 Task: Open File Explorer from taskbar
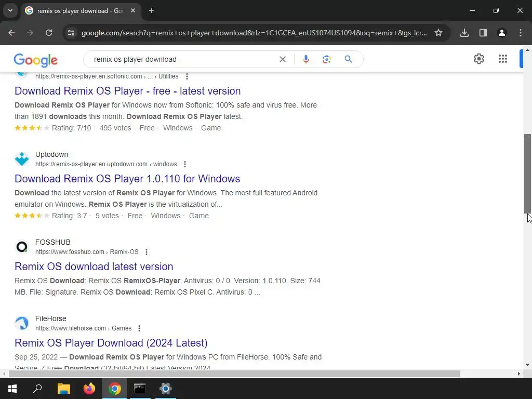(x=63, y=389)
